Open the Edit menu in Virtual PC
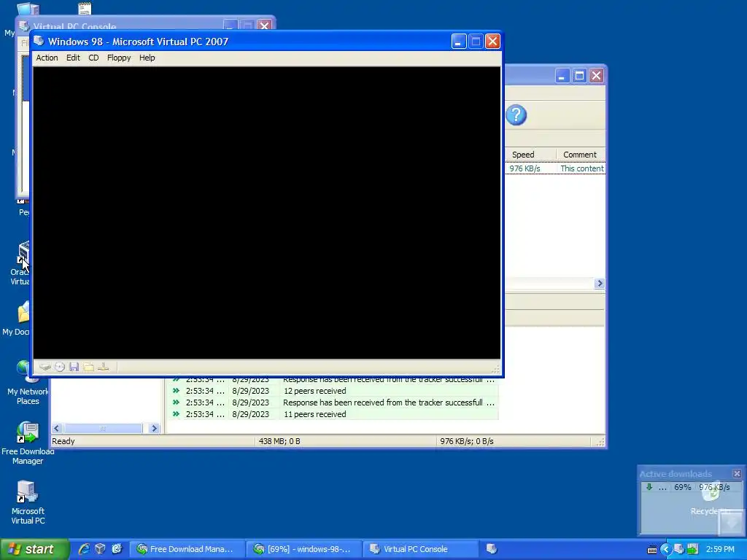The image size is (747, 560). point(73,58)
